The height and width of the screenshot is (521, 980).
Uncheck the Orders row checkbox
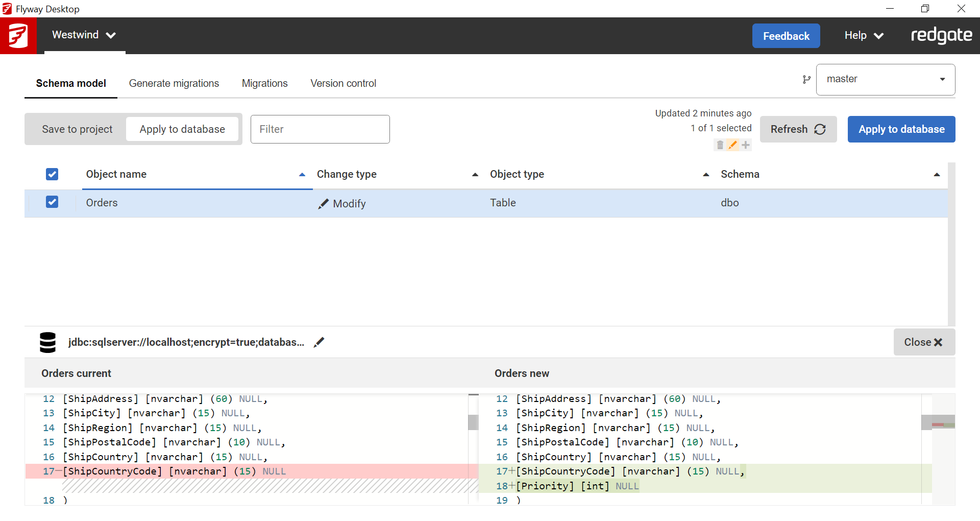point(52,202)
